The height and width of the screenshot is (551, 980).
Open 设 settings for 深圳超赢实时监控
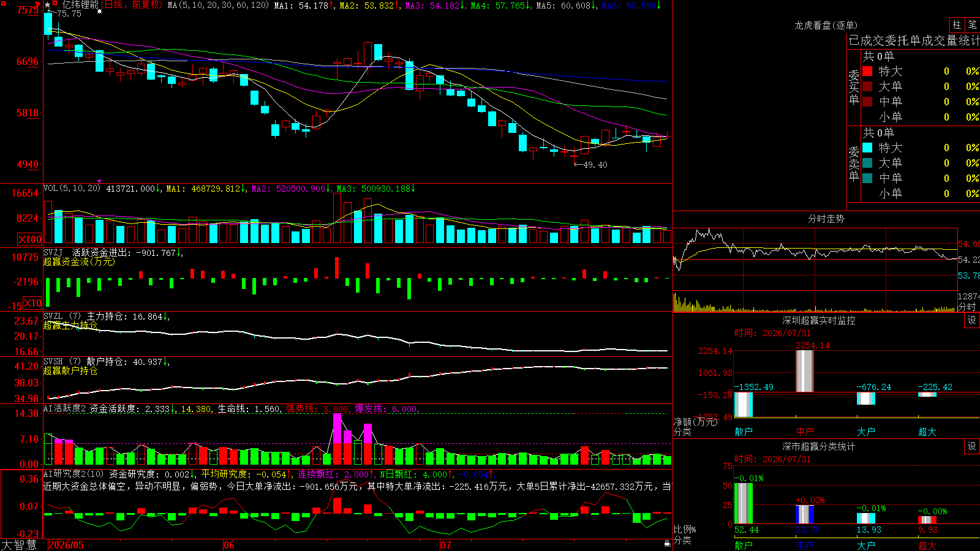[972, 320]
